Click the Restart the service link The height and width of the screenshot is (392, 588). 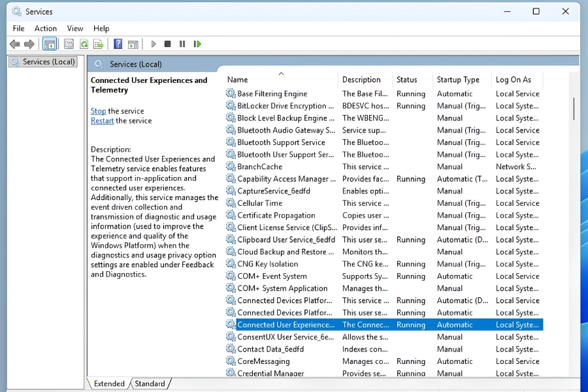[102, 121]
